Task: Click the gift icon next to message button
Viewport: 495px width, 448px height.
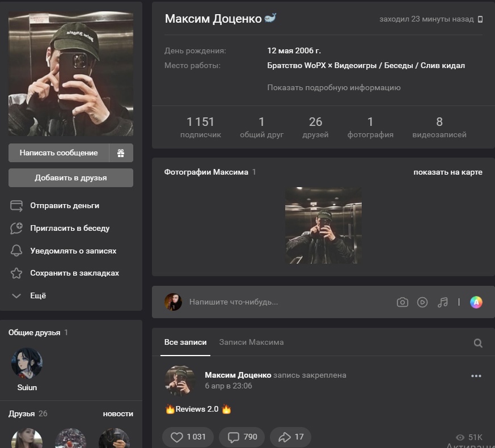Action: coord(121,153)
